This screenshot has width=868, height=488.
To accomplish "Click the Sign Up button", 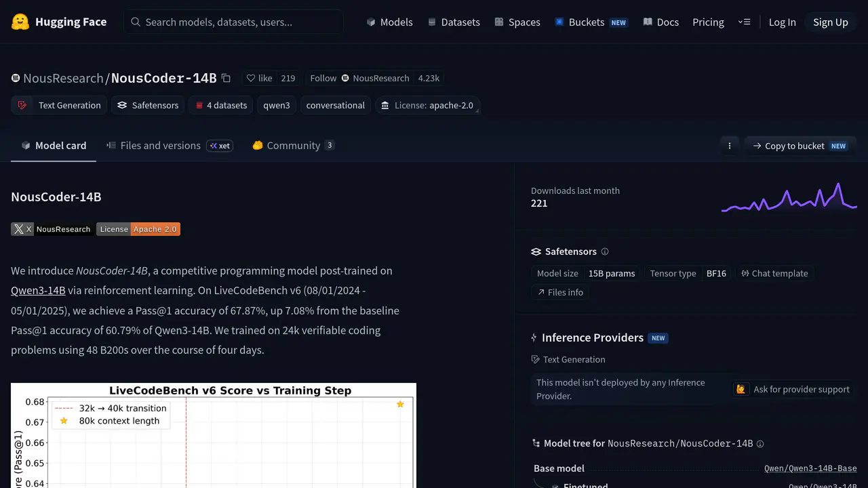I will tap(831, 22).
